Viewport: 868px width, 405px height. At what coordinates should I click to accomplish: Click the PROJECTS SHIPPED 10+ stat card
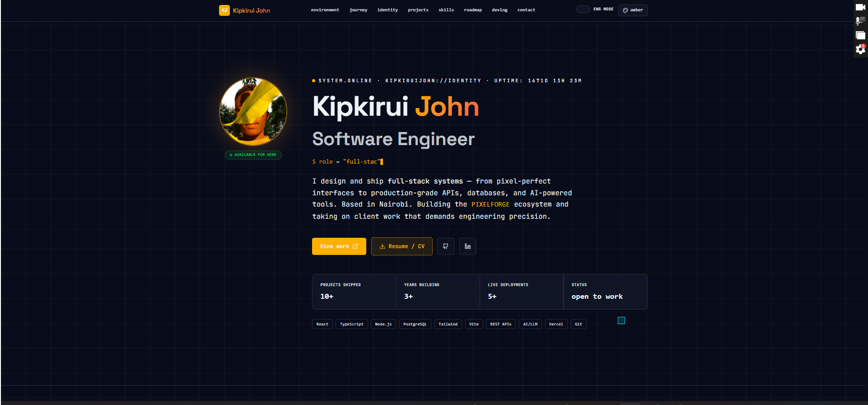pos(354,292)
